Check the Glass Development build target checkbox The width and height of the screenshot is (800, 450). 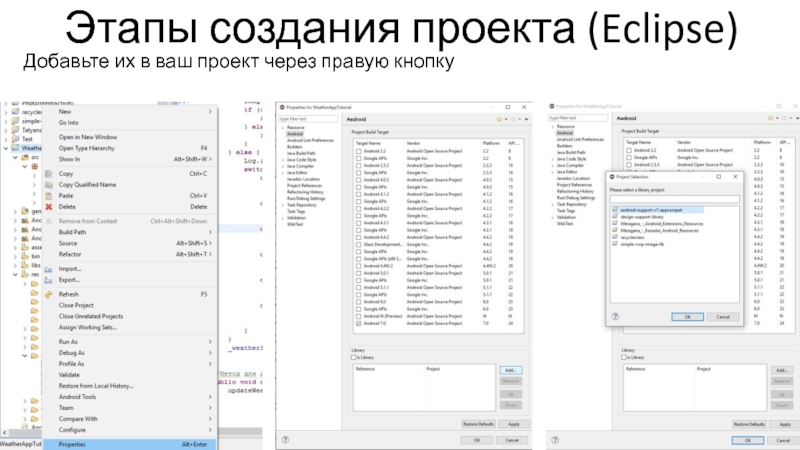point(359,244)
